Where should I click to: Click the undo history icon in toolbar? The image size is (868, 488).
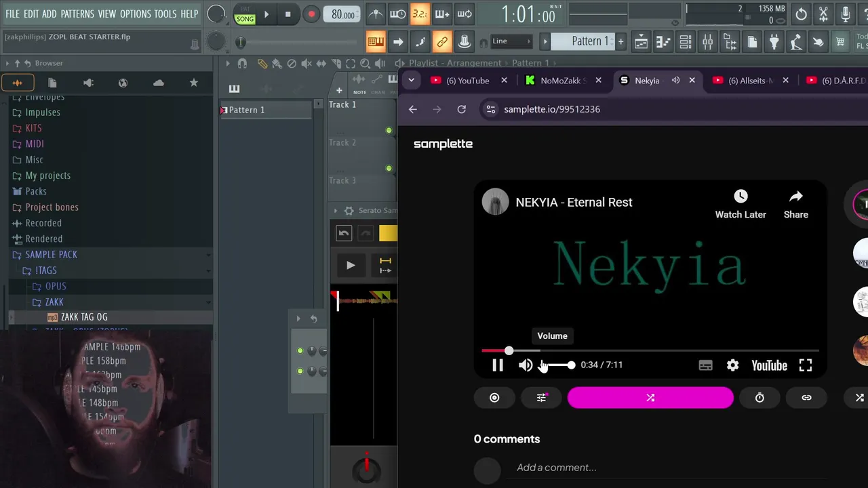pos(801,14)
